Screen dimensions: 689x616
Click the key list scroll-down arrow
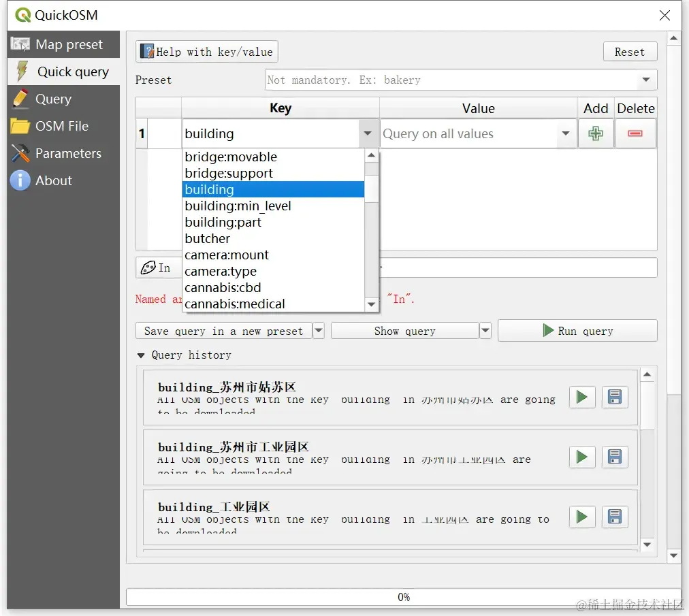[371, 304]
